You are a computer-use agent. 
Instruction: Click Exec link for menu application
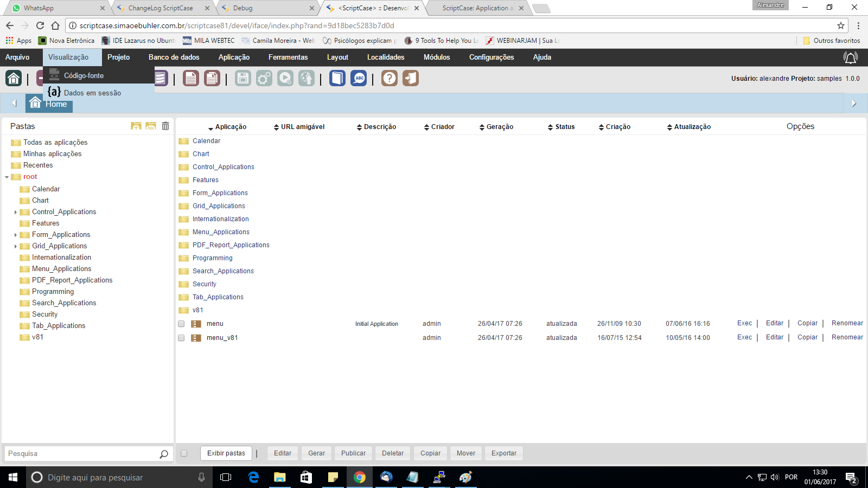coord(744,323)
